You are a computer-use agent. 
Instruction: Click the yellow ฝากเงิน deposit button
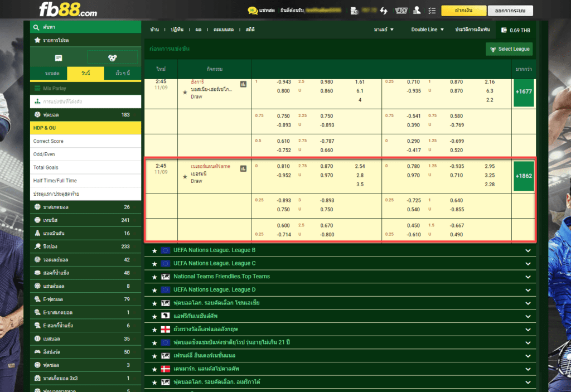pyautogui.click(x=463, y=11)
